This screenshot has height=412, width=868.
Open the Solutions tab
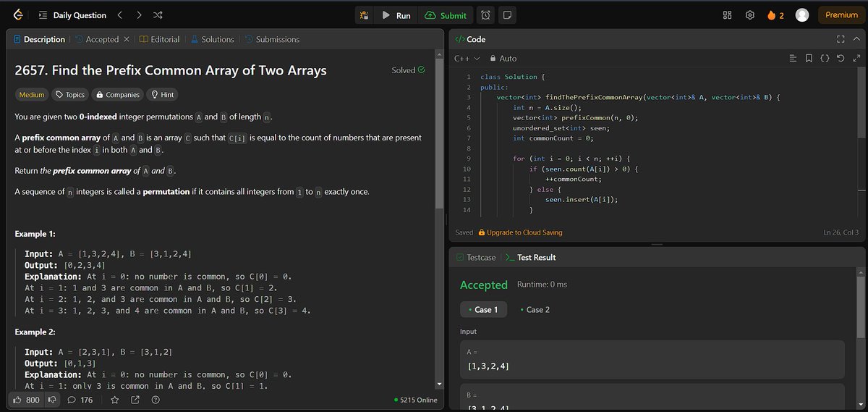212,39
